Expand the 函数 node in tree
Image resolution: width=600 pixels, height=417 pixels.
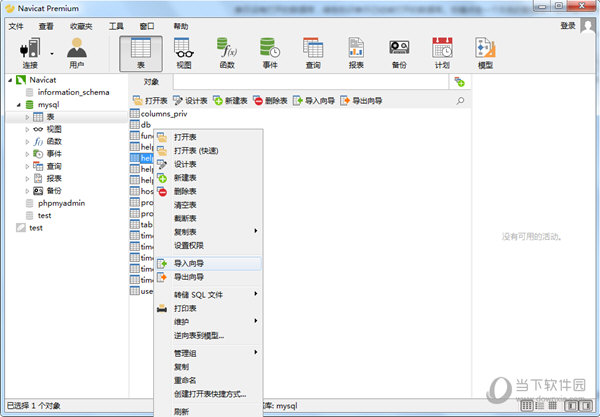click(x=27, y=142)
